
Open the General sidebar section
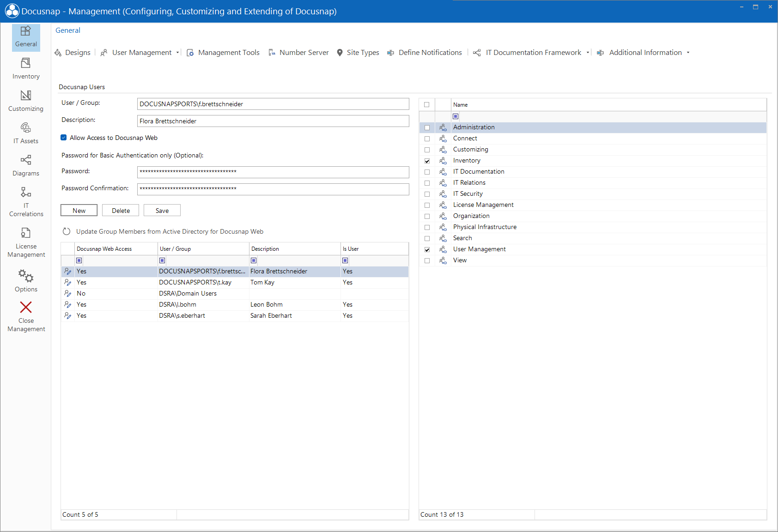tap(26, 37)
